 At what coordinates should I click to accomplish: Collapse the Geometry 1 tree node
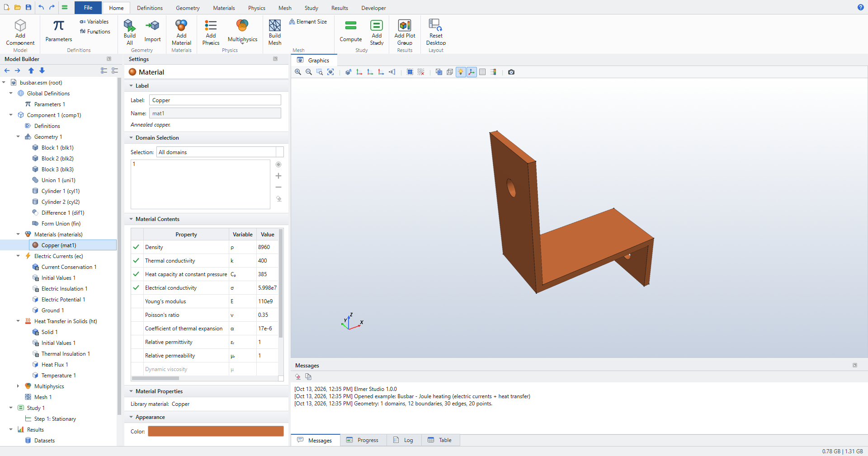[x=18, y=136]
